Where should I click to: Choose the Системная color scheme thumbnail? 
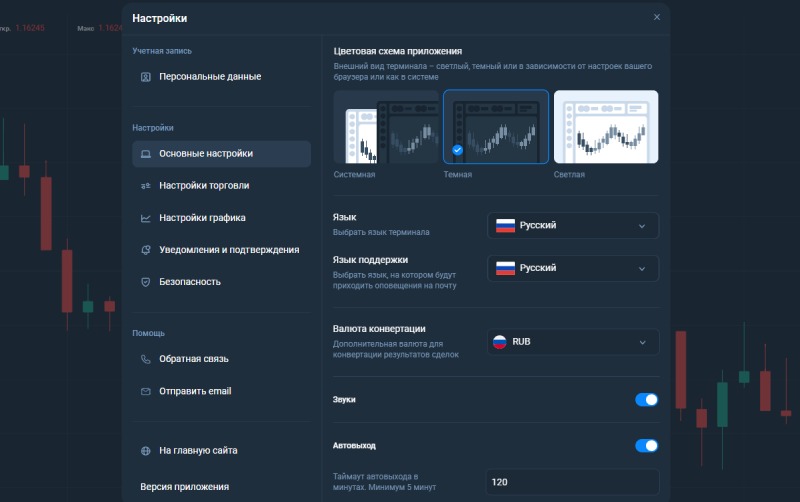pos(386,127)
